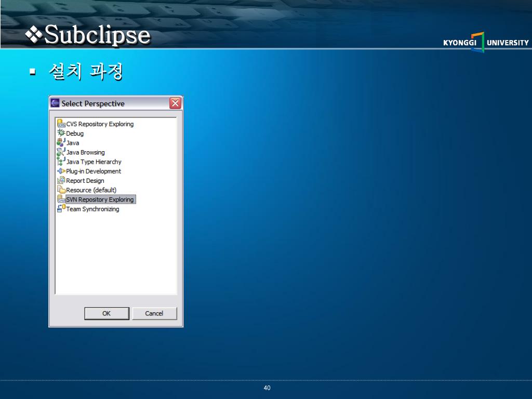Viewport: 532px width, 399px height.
Task: Pick "Resource (default)" perspective
Action: (x=91, y=190)
